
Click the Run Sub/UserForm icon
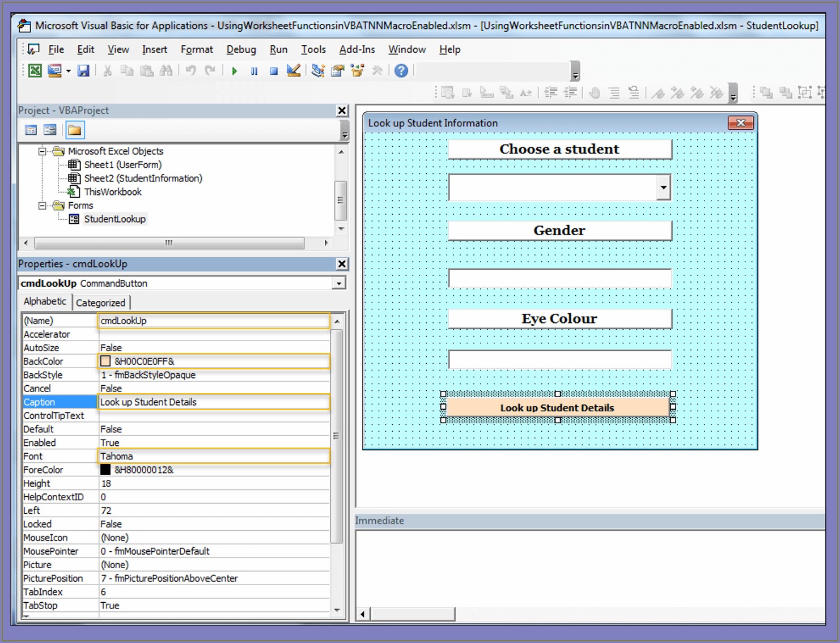tap(235, 70)
